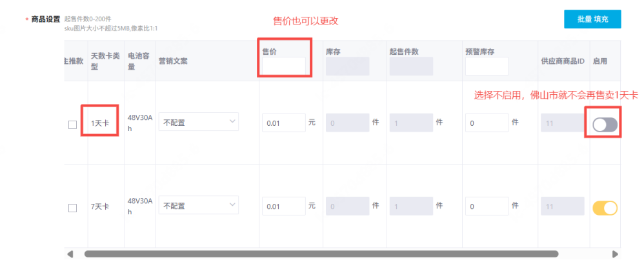Viewport: 644px width, 260px height.
Task: Click the 营销文案 dropdown chevron in 7天卡 row
Action: click(232, 205)
